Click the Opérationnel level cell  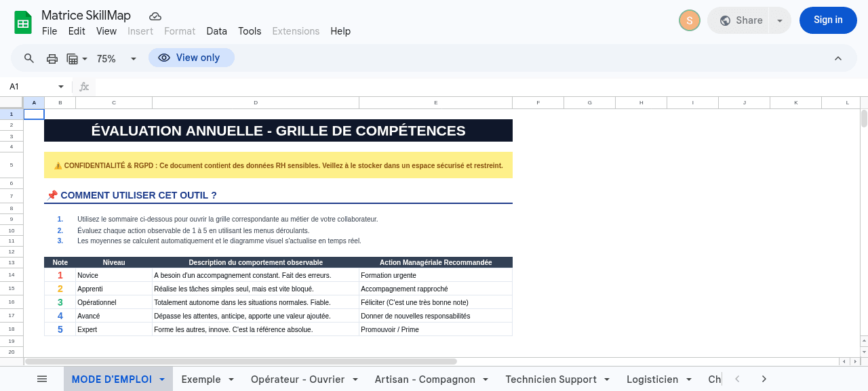pos(114,302)
